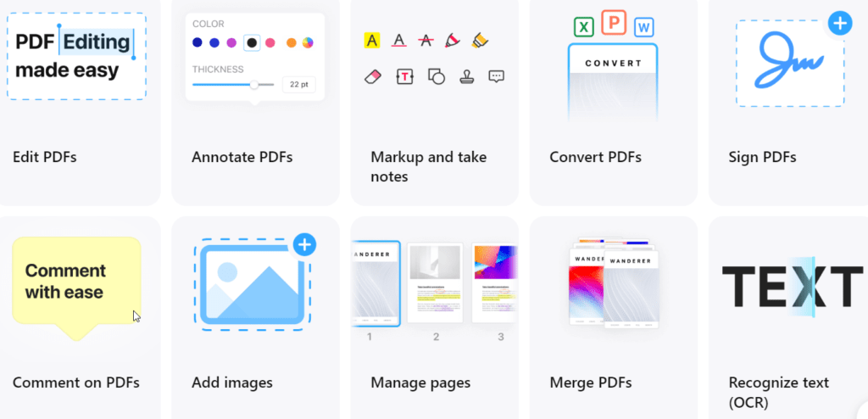Image resolution: width=868 pixels, height=419 pixels.
Task: Open the Edit PDFs feature label
Action: tap(45, 158)
